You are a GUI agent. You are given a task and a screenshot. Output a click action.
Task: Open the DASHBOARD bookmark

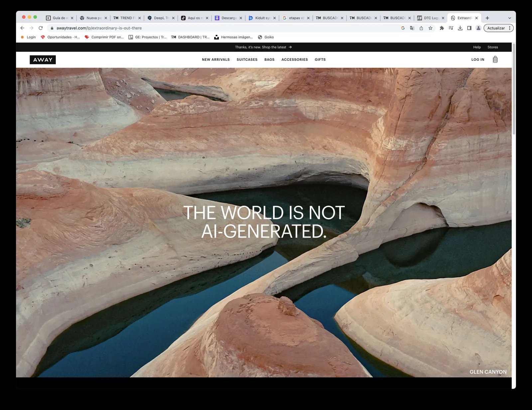pos(190,37)
